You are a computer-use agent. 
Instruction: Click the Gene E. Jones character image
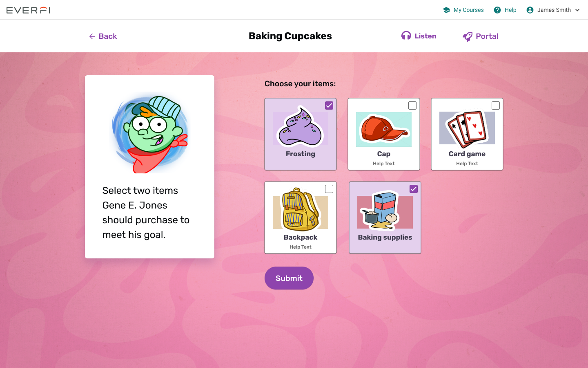(x=150, y=134)
